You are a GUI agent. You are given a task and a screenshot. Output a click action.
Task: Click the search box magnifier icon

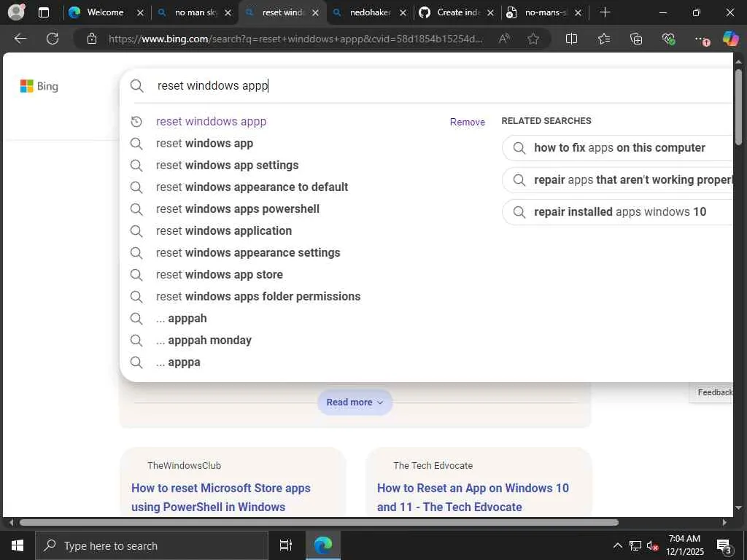pyautogui.click(x=136, y=86)
